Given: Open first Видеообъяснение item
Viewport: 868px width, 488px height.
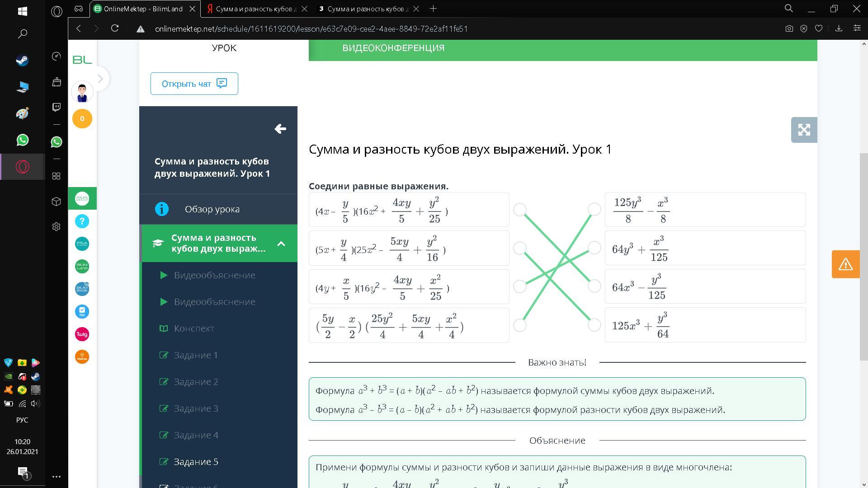Looking at the screenshot, I should (x=215, y=275).
